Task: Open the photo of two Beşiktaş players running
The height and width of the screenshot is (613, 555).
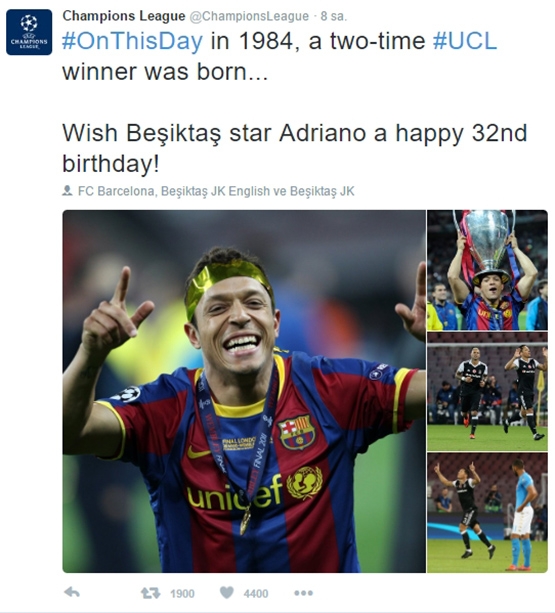Action: coord(487,392)
